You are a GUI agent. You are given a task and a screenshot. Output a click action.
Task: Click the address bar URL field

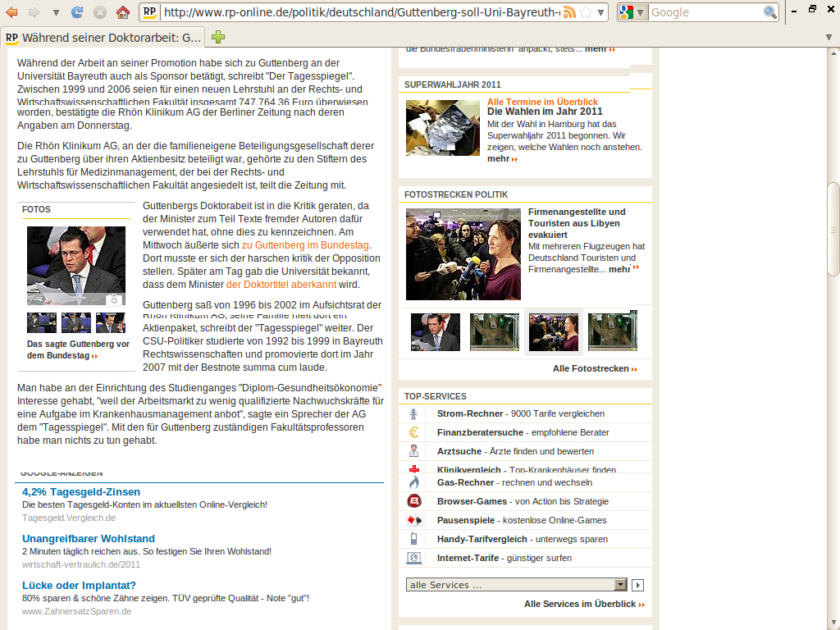362,11
